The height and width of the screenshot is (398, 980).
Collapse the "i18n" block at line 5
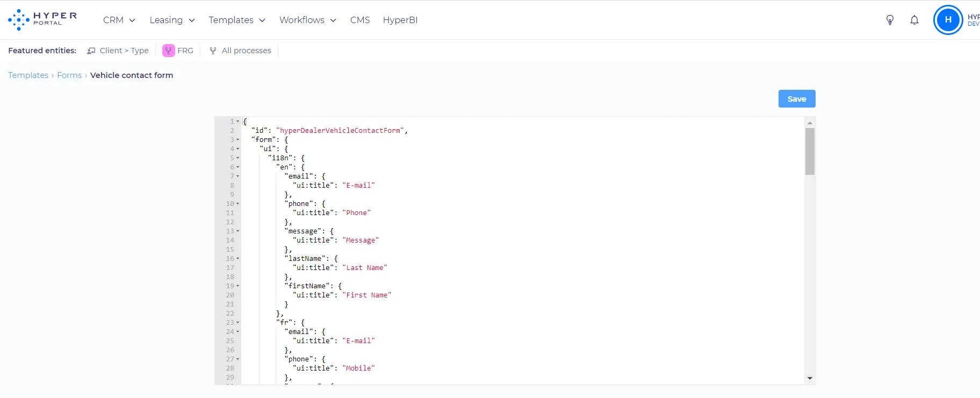pyautogui.click(x=238, y=158)
